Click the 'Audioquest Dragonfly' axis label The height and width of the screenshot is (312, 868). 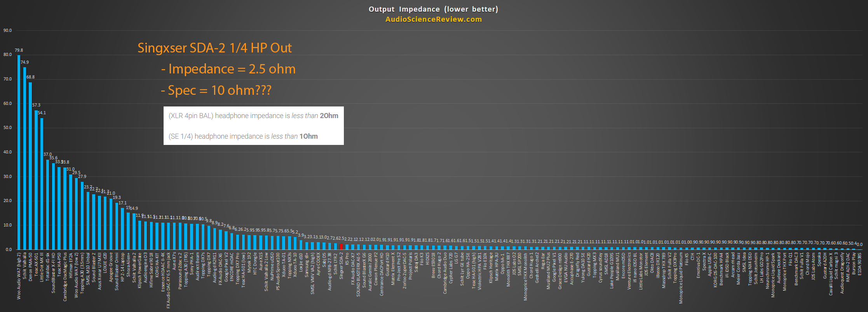(x=842, y=273)
